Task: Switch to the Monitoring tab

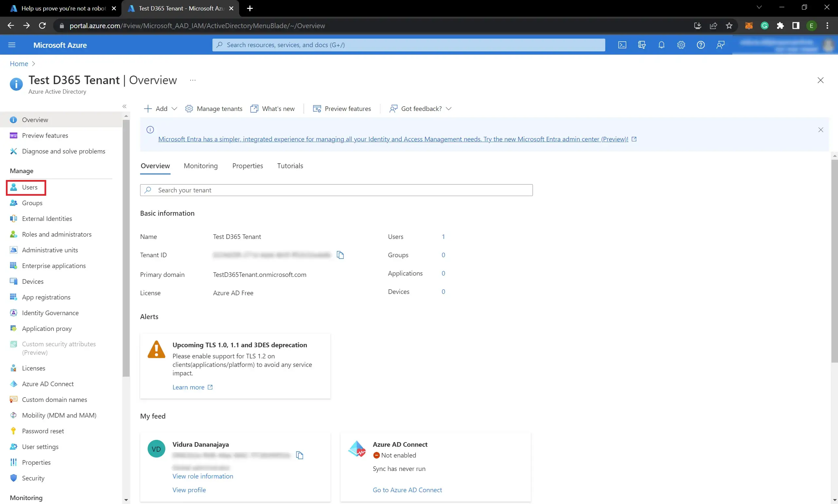Action: [x=201, y=166]
